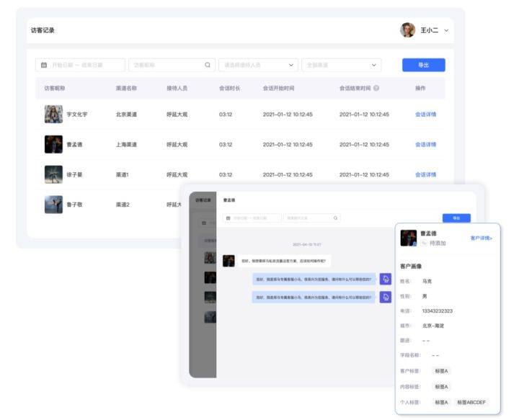Click the help icon beside 会话结束时间 header

(376, 89)
